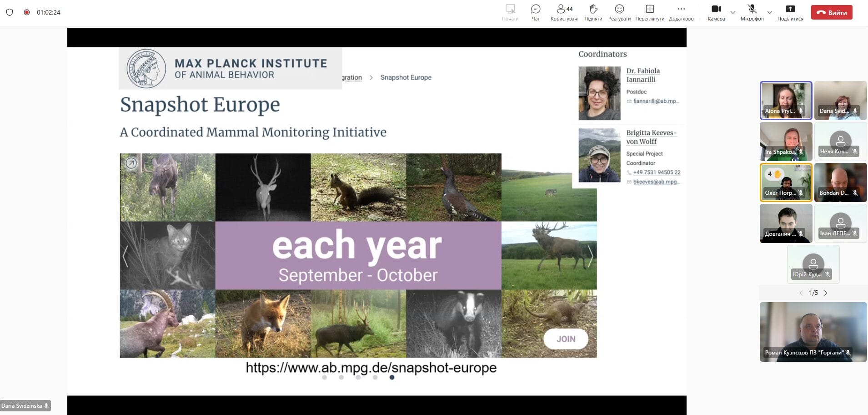Click the red Вийти leave button
This screenshot has height=415, width=868.
tap(832, 13)
